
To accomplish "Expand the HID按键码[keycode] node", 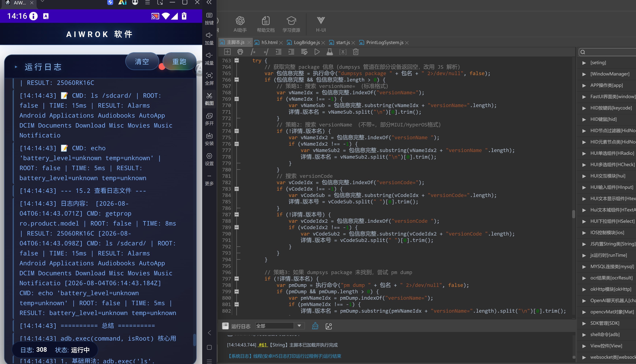I will point(584,108).
